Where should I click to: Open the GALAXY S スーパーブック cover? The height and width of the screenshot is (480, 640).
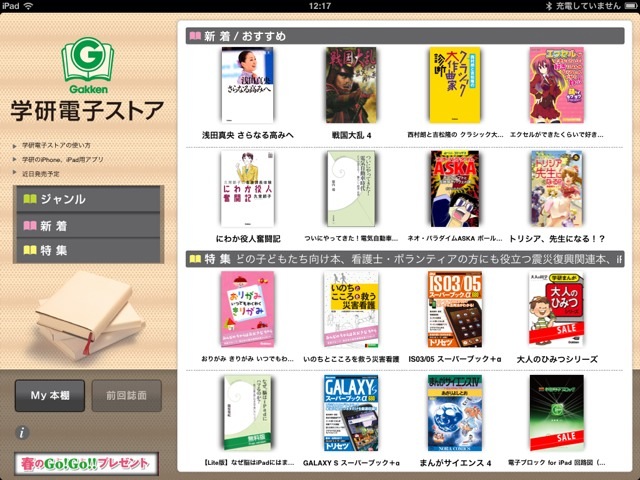pos(351,413)
